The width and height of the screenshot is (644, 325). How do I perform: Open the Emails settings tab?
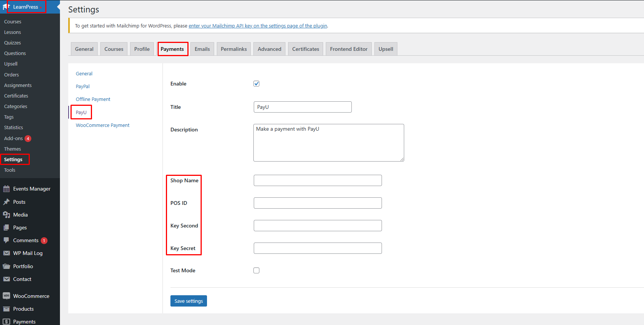202,49
